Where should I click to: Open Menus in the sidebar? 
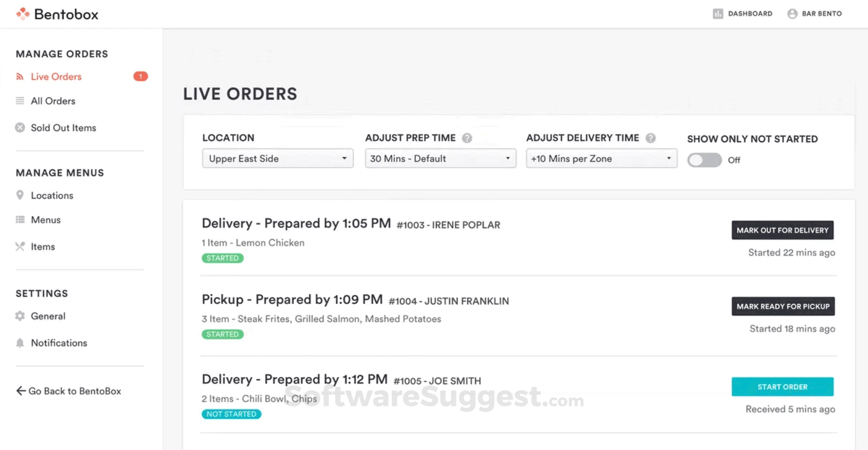point(46,220)
